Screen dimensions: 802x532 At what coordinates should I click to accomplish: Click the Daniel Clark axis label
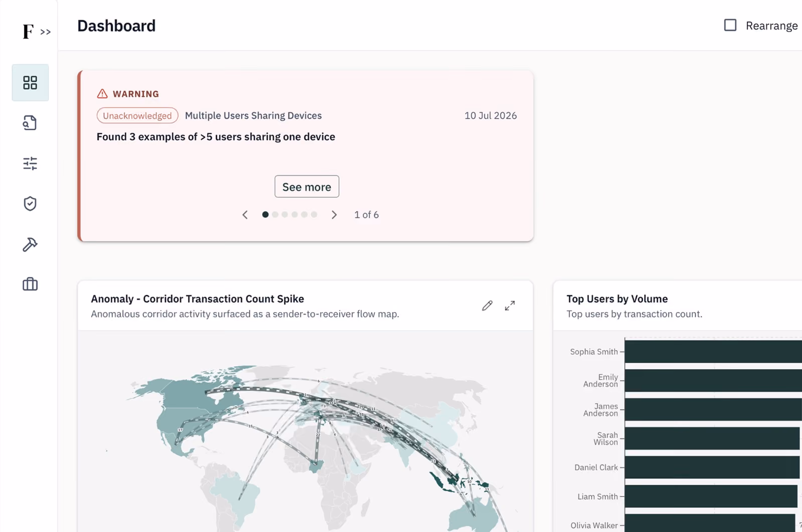click(596, 467)
